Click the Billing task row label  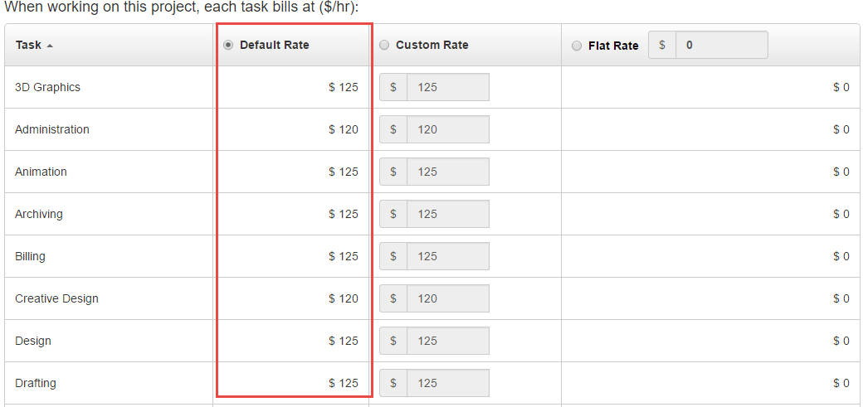30,256
